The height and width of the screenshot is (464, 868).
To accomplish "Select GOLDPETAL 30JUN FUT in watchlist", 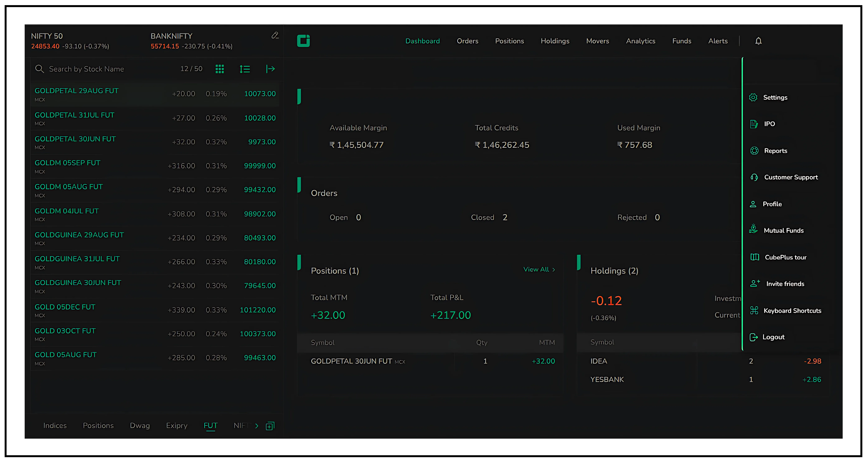I will point(155,143).
